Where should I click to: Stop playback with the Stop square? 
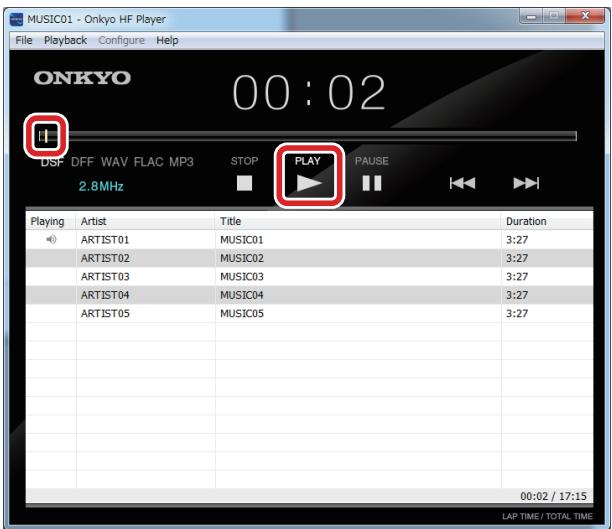coord(244,183)
